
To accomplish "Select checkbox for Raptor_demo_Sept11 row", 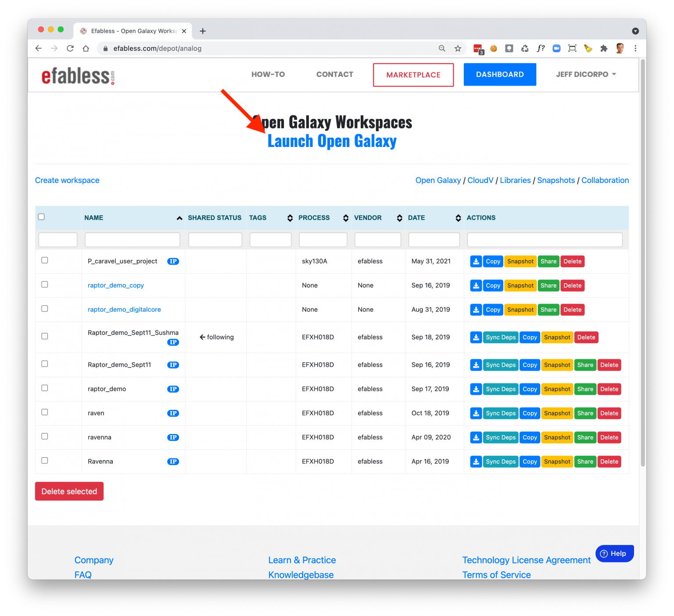I will click(45, 364).
